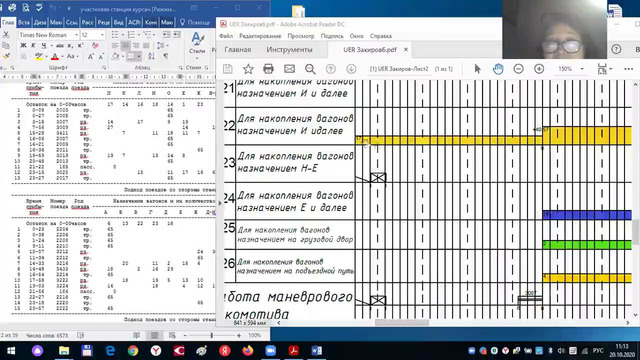Click Decrease Font Size icon
The height and width of the screenshot is (360, 640).
101,56
